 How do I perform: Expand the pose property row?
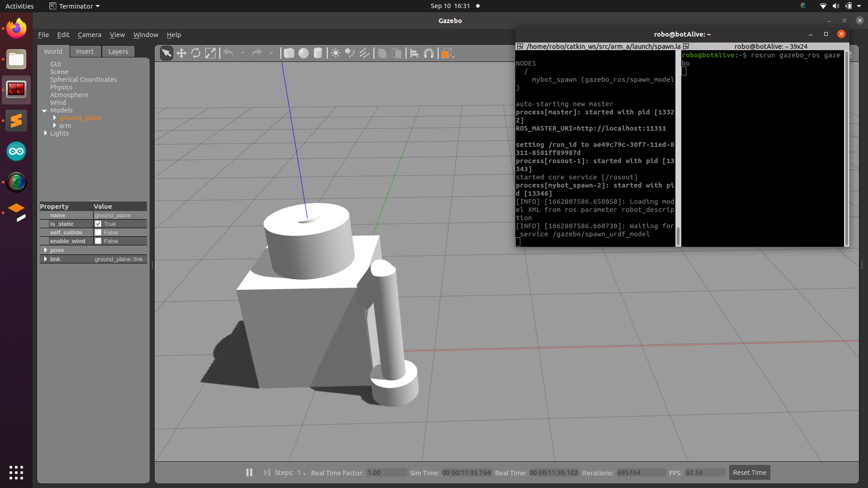click(x=45, y=250)
